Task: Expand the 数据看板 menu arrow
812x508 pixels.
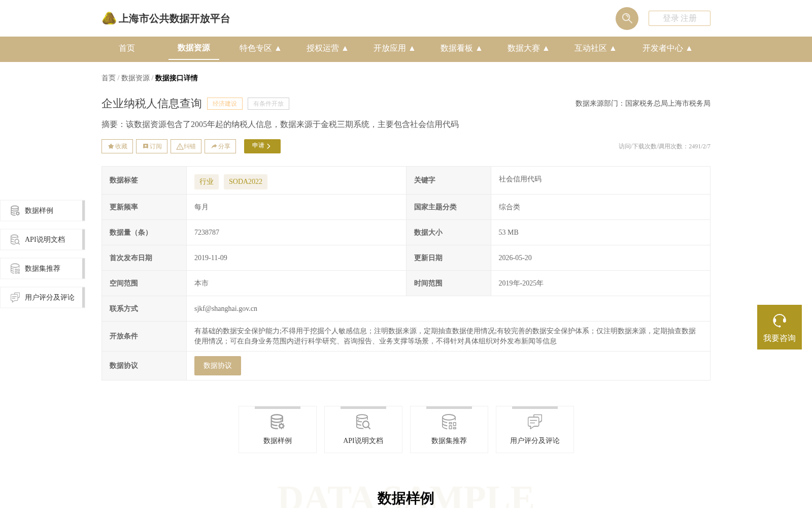Action: 479,48
